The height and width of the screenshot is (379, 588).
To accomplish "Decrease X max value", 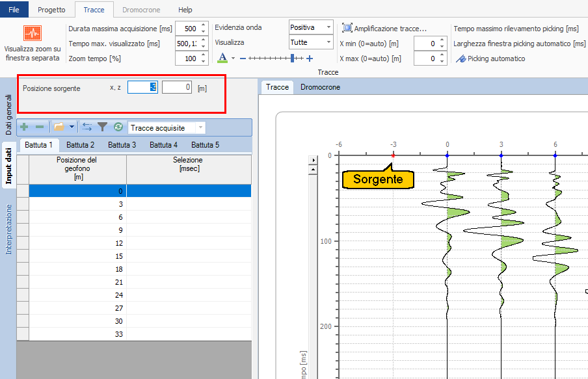I will tap(442, 62).
